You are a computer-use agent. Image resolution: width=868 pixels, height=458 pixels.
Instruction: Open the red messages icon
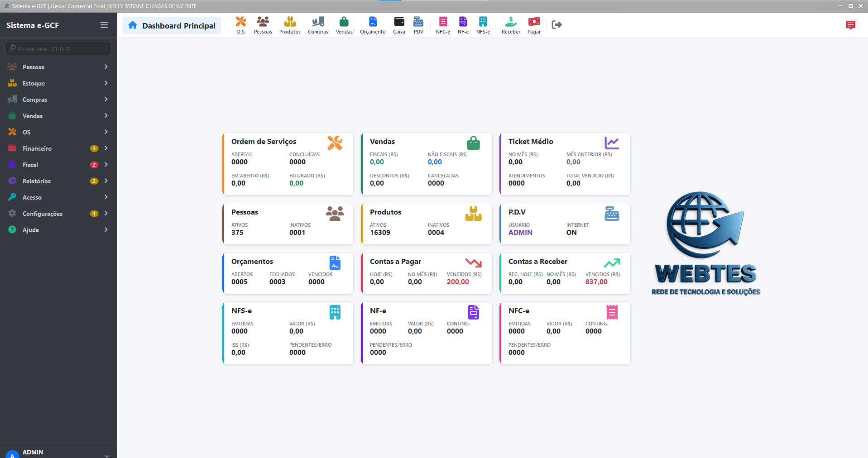(851, 25)
